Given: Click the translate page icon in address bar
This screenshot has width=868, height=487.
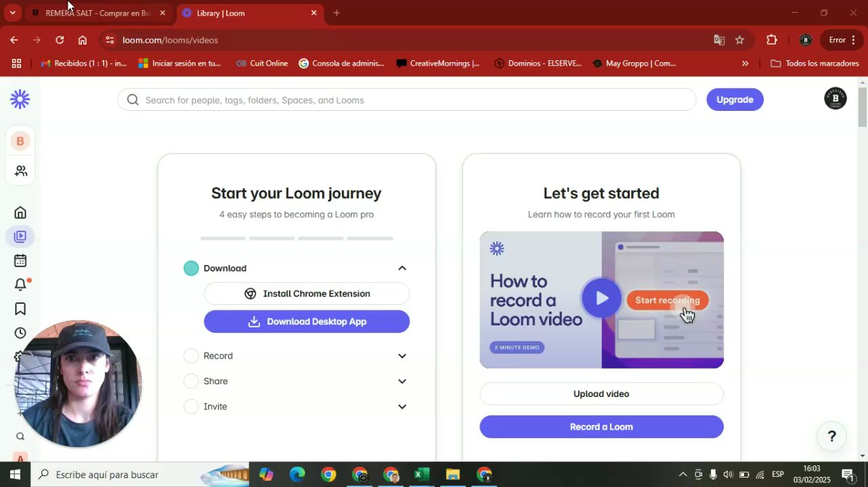Looking at the screenshot, I should [719, 40].
